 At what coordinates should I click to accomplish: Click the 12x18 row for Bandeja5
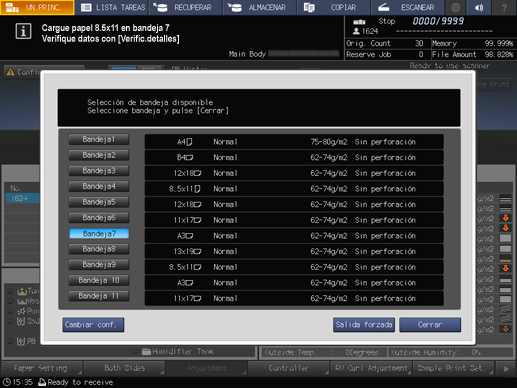coord(294,204)
